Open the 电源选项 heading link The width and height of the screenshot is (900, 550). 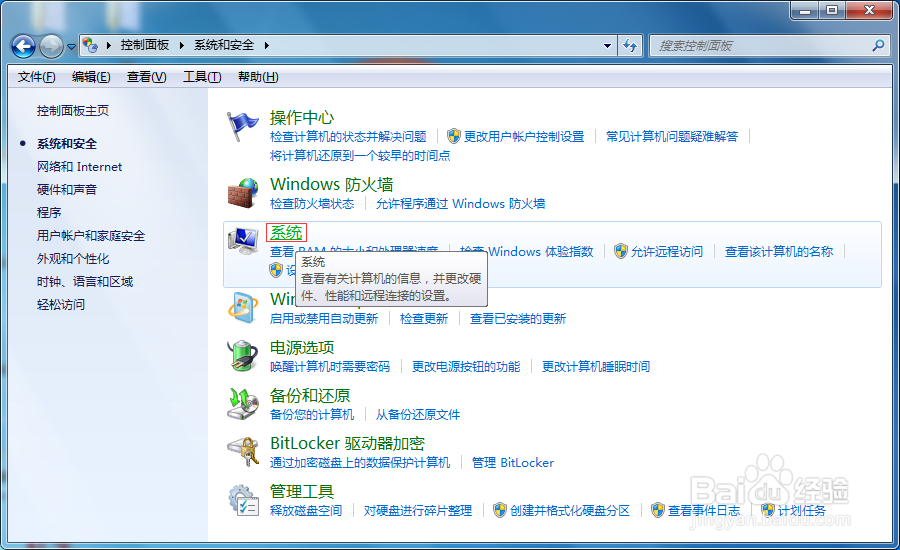point(302,347)
